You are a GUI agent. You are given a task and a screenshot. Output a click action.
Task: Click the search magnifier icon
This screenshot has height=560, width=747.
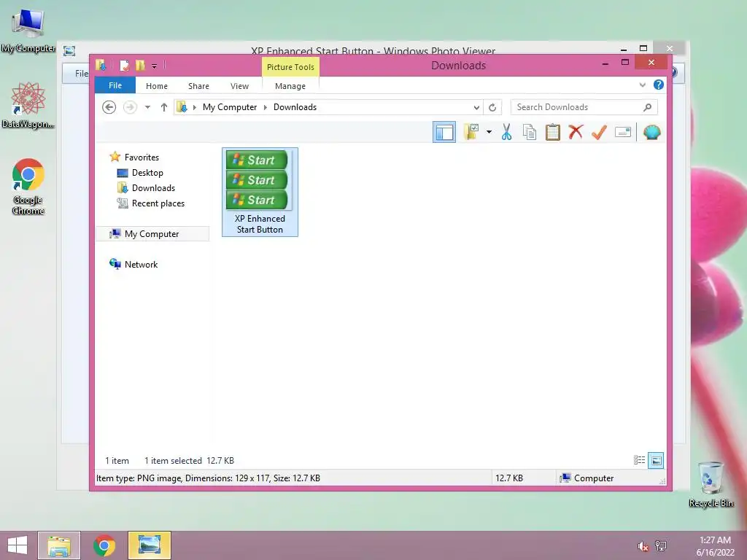pos(647,107)
